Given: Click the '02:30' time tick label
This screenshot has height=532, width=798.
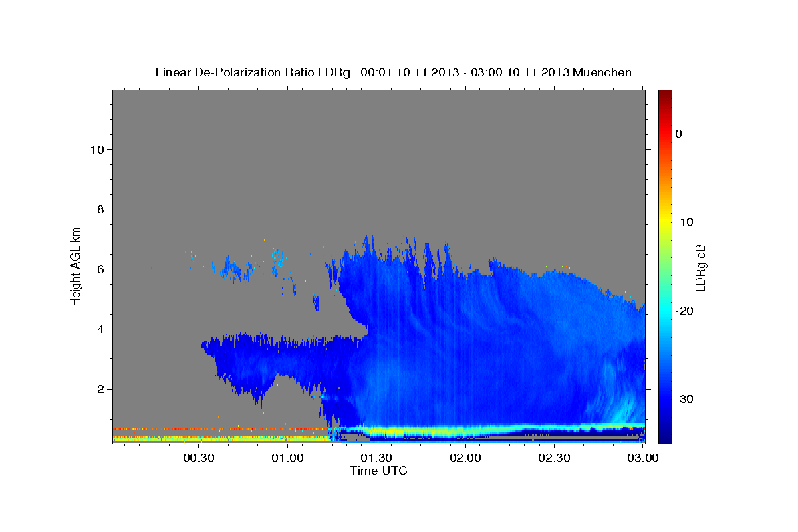Looking at the screenshot, I should 555,458.
